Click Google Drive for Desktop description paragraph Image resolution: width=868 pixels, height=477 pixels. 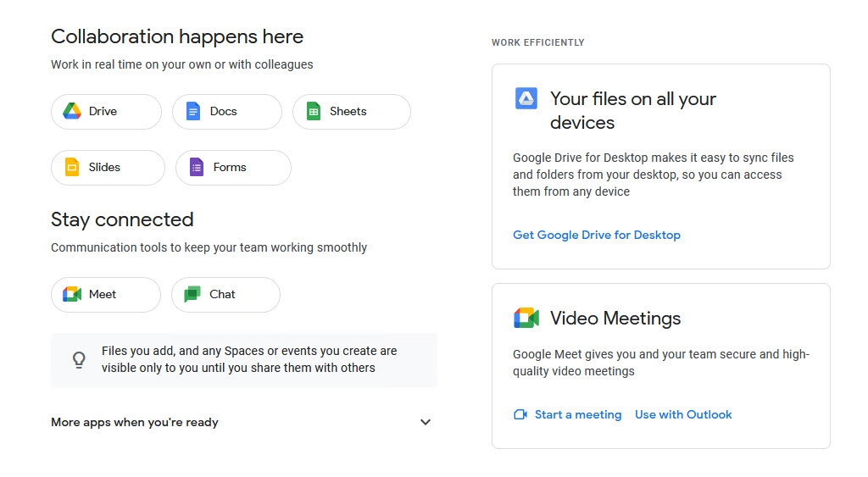click(x=654, y=175)
